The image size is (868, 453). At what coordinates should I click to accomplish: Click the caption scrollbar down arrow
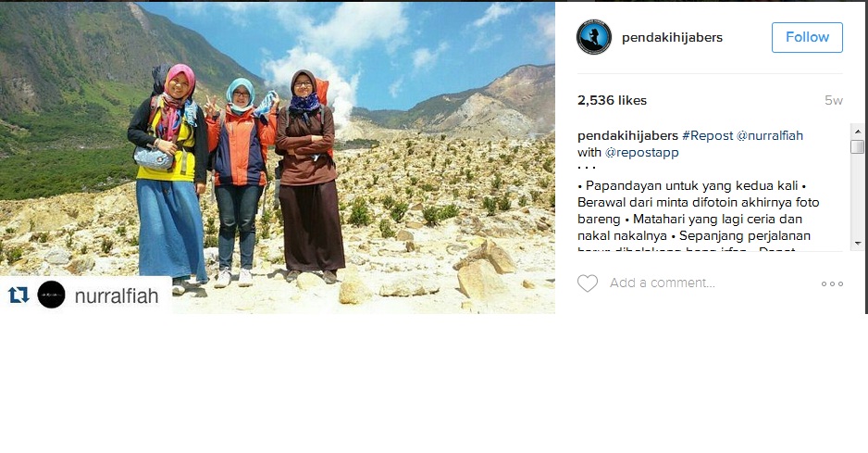858,243
